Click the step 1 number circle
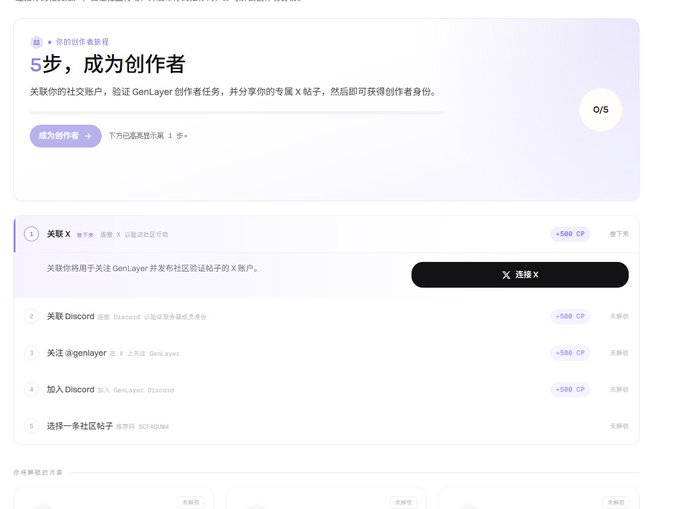The width and height of the screenshot is (679, 509). 31,234
